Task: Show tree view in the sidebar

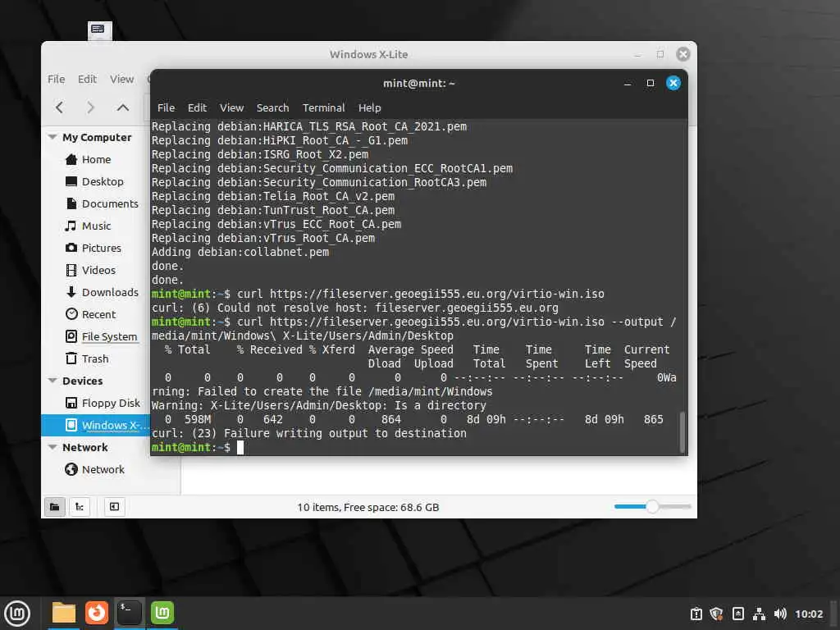Action: [80, 507]
